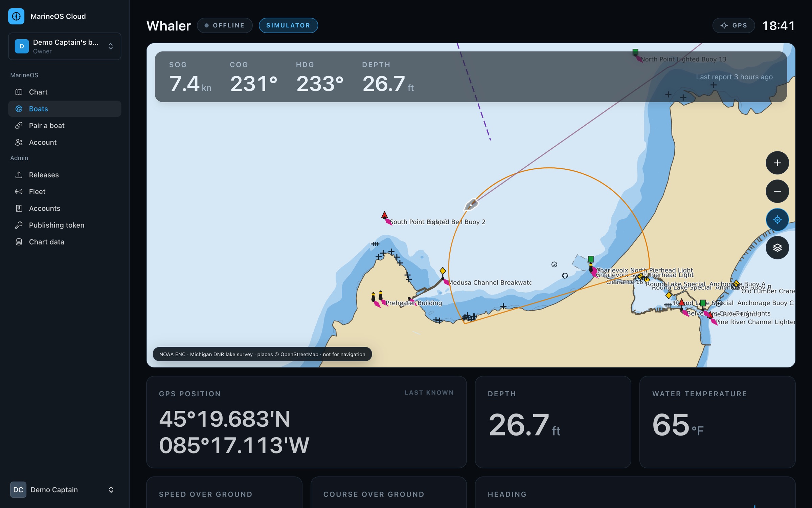Open Releases admin page
812x508 pixels.
(65, 175)
